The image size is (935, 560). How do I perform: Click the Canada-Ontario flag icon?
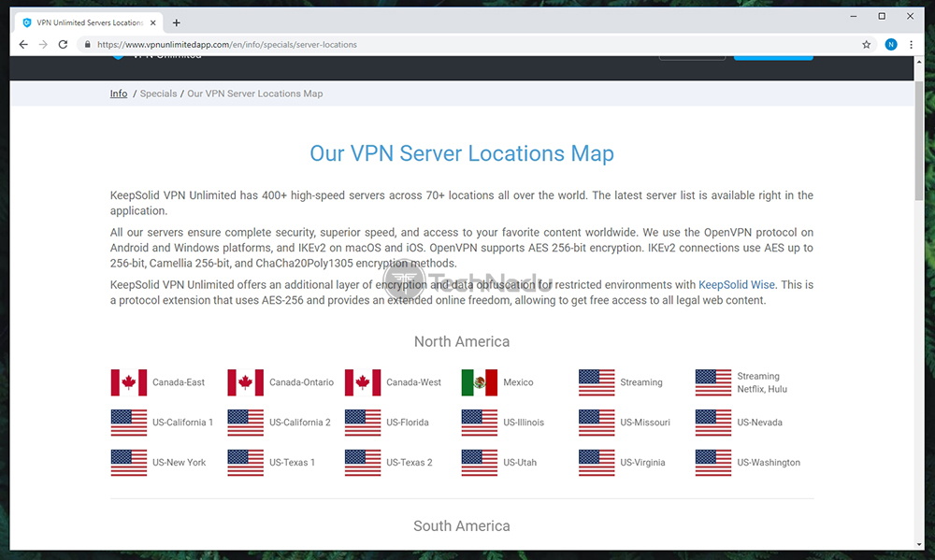click(246, 382)
